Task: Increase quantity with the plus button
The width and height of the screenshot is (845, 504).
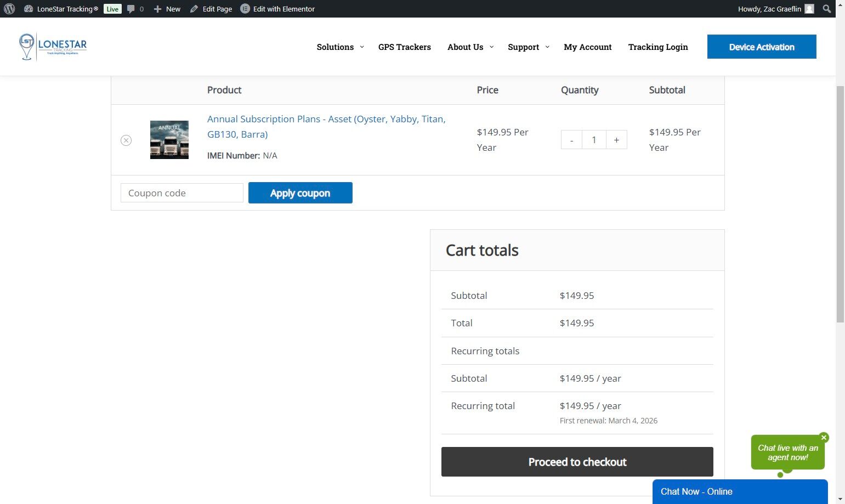Action: (616, 140)
